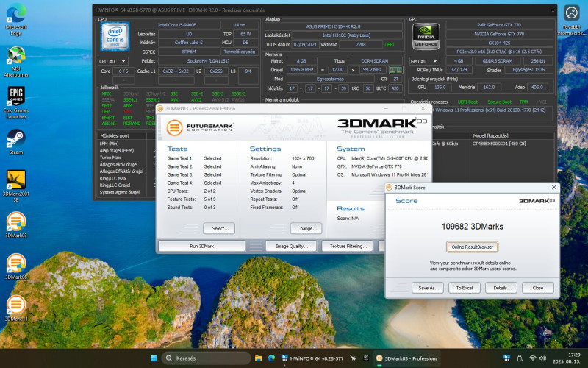Click BIOS date 07/09/2021 field

pyautogui.click(x=305, y=44)
